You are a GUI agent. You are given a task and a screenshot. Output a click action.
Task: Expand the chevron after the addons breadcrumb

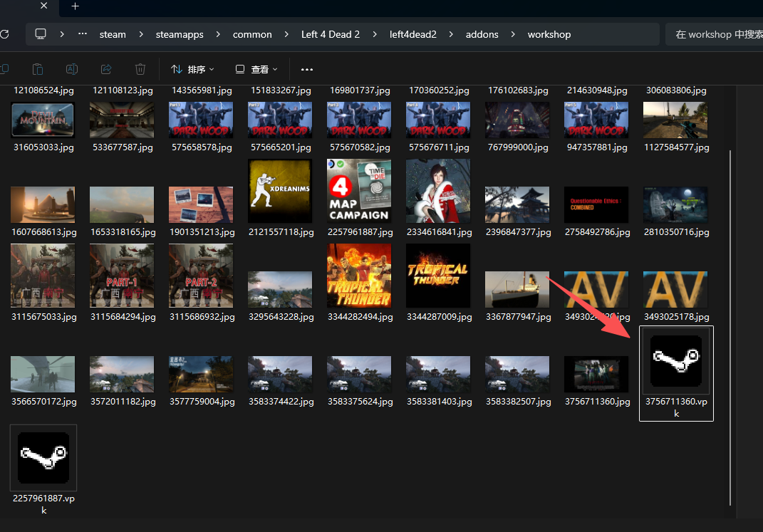click(513, 34)
